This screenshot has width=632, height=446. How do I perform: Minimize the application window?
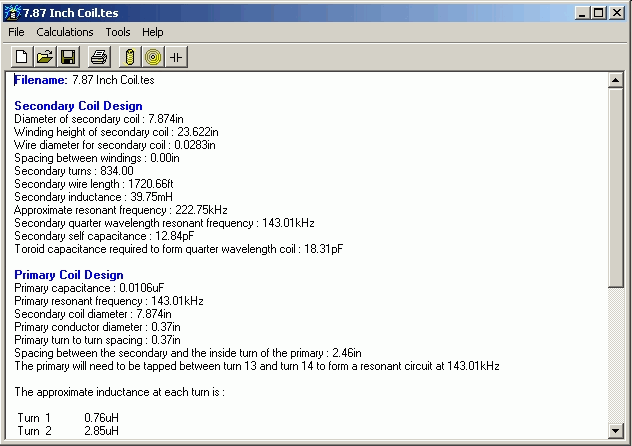[x=583, y=12]
